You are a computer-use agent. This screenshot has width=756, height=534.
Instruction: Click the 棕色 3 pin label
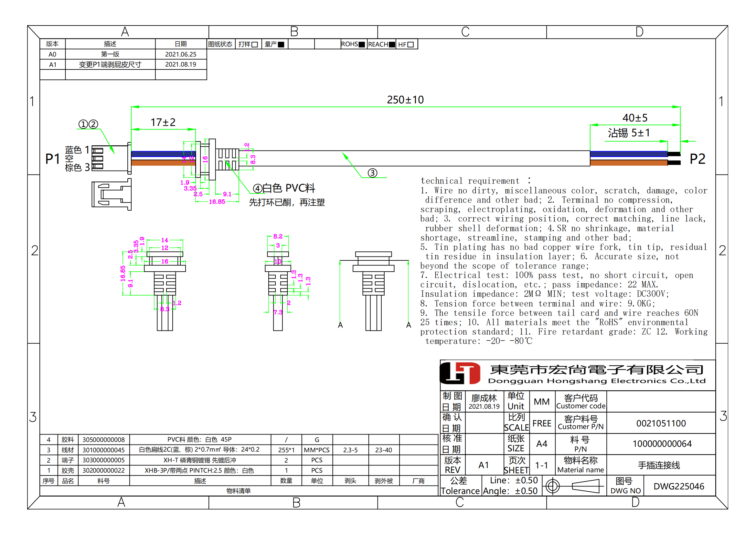tap(77, 167)
